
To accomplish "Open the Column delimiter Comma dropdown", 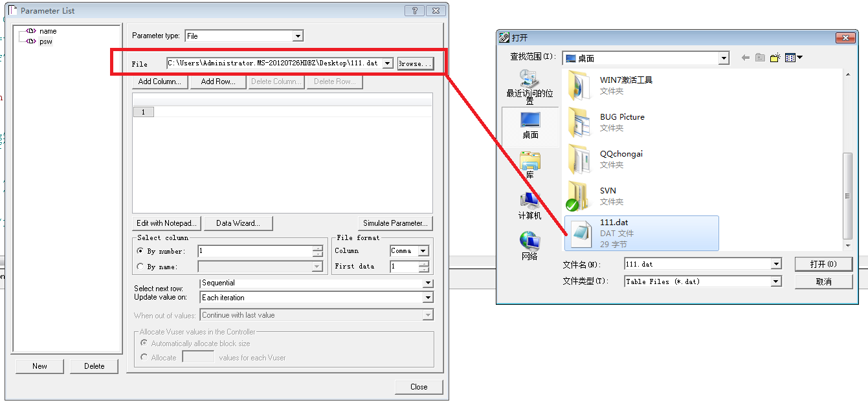I will 423,251.
